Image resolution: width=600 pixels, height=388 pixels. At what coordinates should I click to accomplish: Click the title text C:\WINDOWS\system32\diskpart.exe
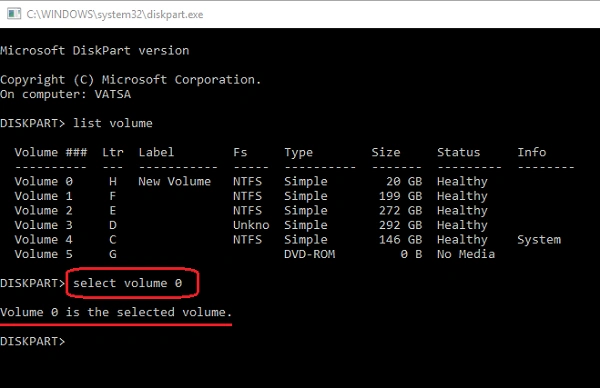[x=114, y=15]
